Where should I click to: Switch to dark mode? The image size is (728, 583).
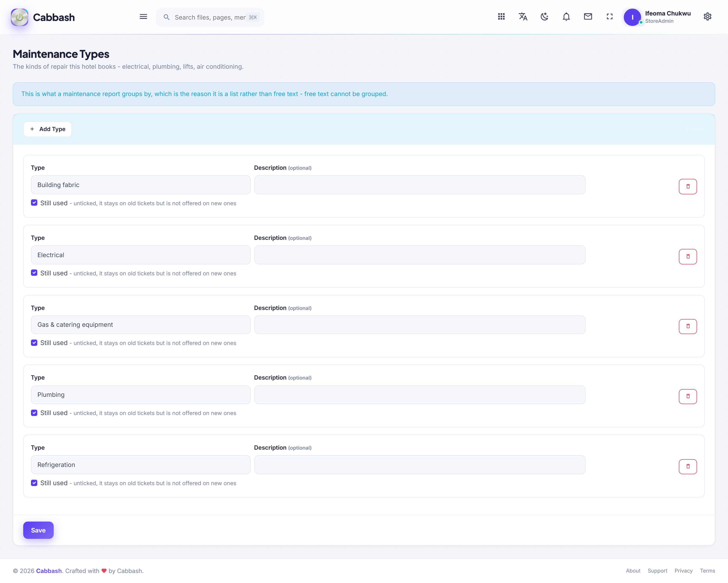[545, 17]
